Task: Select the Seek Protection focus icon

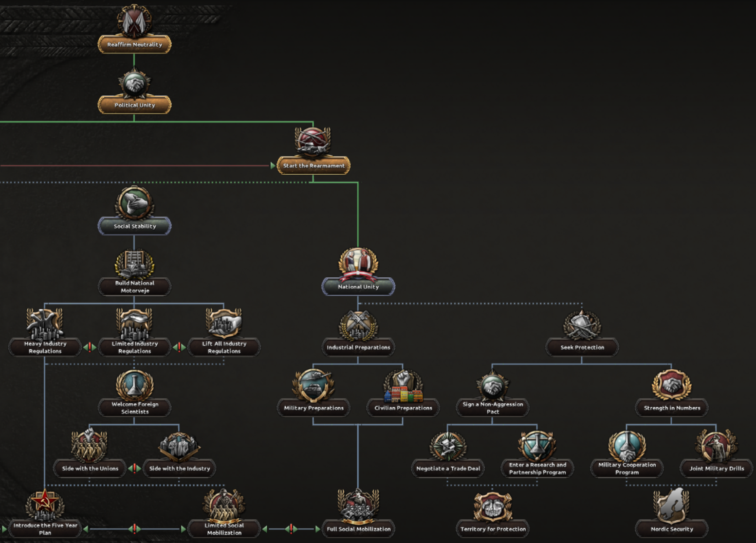Action: tap(582, 325)
